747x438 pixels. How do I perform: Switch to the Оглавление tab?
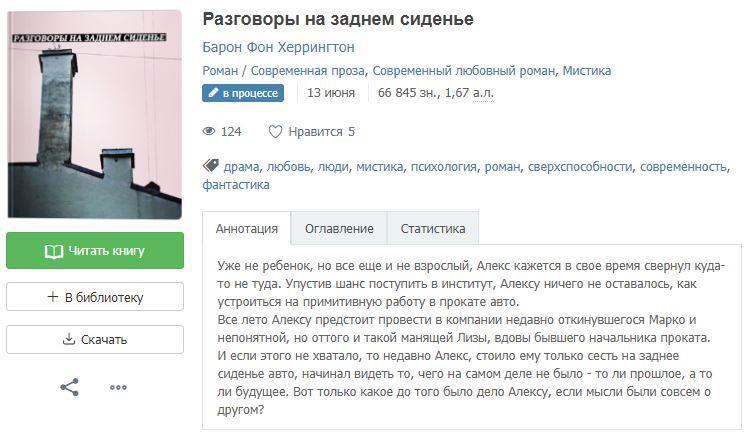coord(339,229)
